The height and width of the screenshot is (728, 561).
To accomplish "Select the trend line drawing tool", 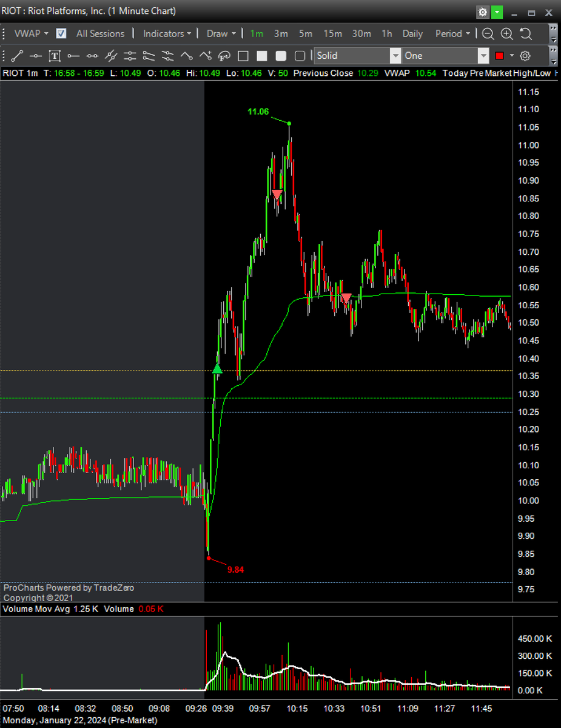I will pyautogui.click(x=17, y=55).
